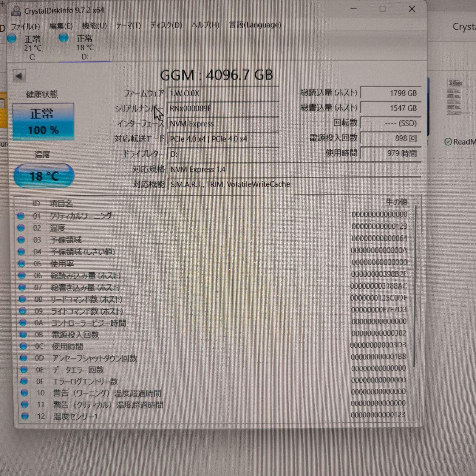This screenshot has width=476, height=476.
Task: Open the テーマ(T) menu
Action: tap(128, 26)
